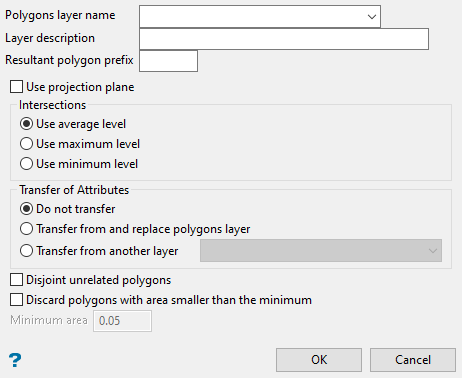Tick Disjoint unrelated polygons checkbox
The image size is (462, 378).
tap(16, 280)
